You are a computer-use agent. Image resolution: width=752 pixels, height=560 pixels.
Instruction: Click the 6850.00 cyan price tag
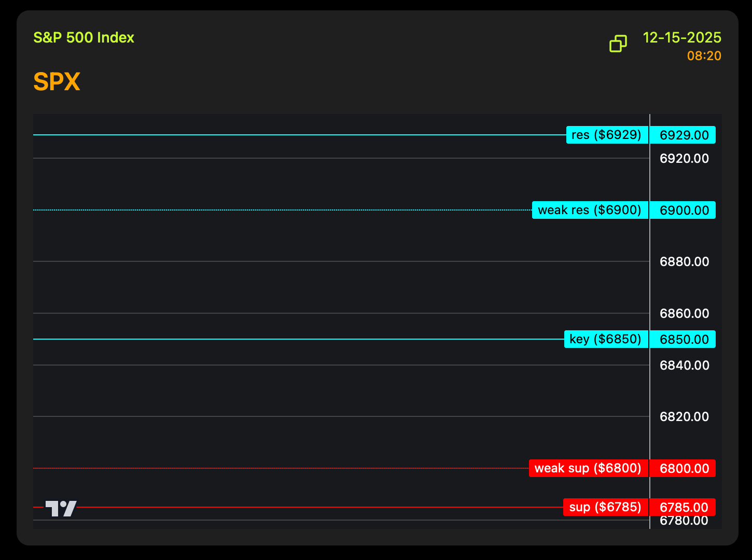(684, 340)
